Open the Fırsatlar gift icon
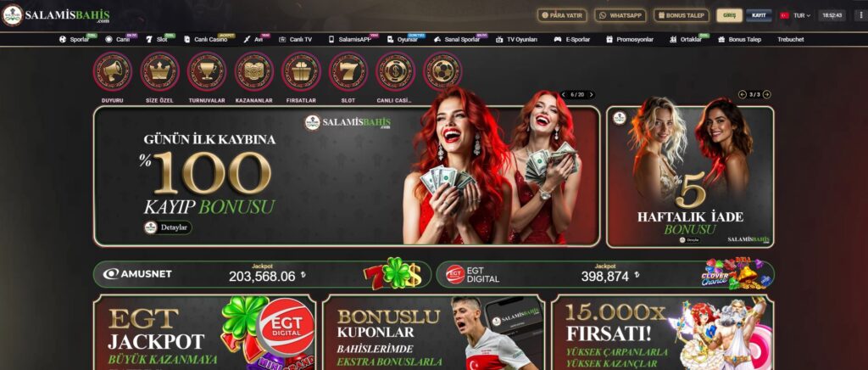Screen dimensions: 868x370 pos(301,71)
